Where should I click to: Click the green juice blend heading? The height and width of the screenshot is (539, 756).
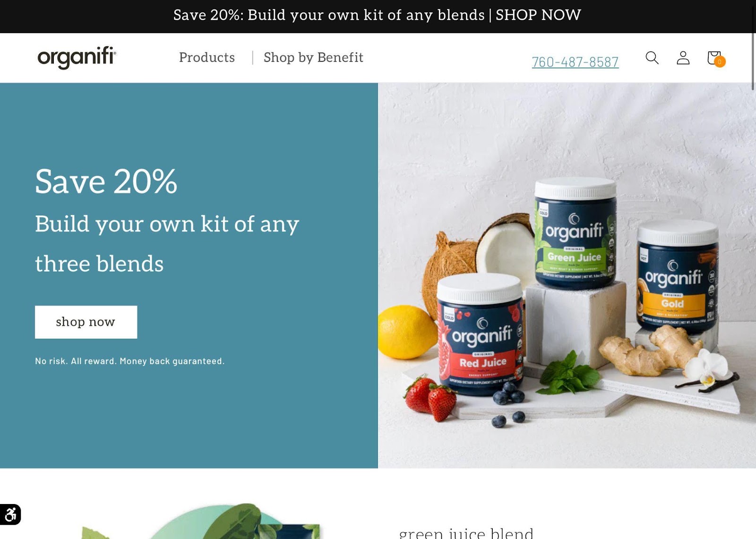(466, 533)
